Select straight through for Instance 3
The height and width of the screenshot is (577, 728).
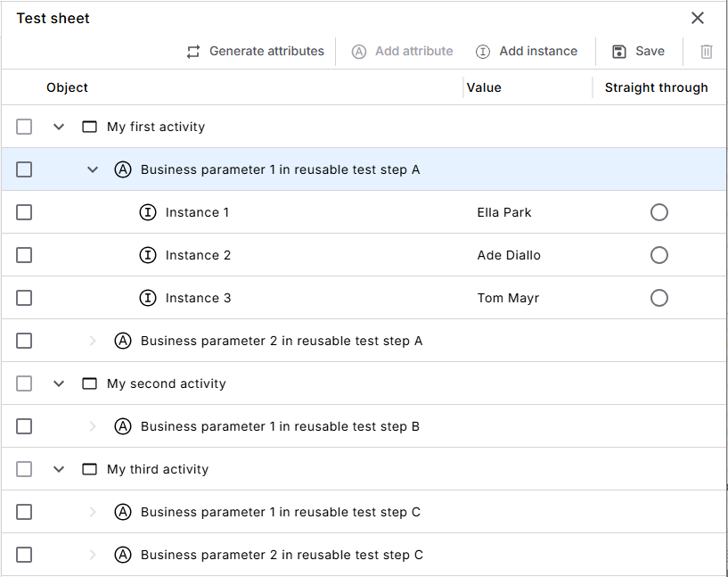click(658, 298)
